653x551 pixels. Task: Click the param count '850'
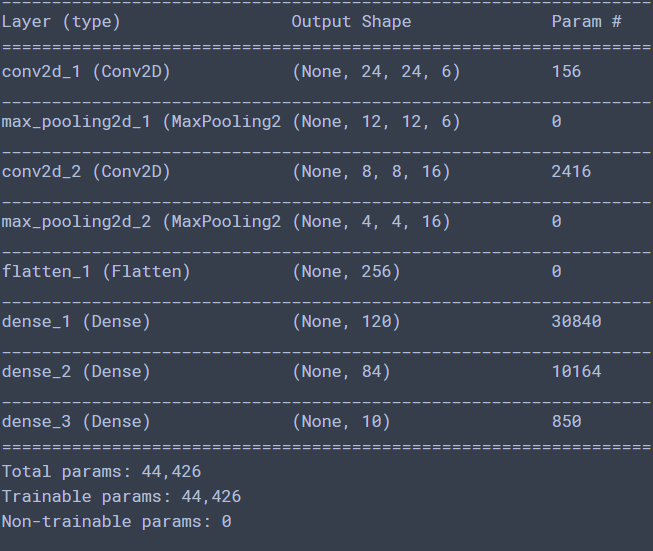click(x=566, y=421)
